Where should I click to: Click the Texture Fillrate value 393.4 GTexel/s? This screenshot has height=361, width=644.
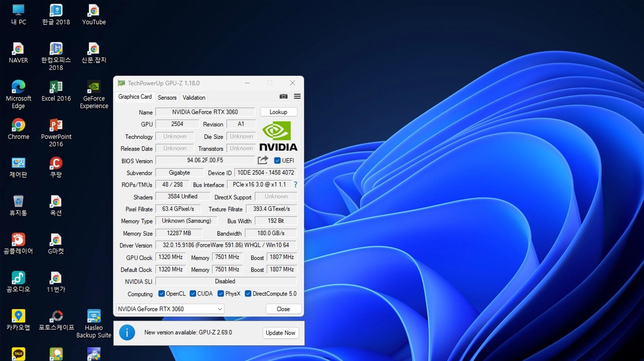pos(272,209)
